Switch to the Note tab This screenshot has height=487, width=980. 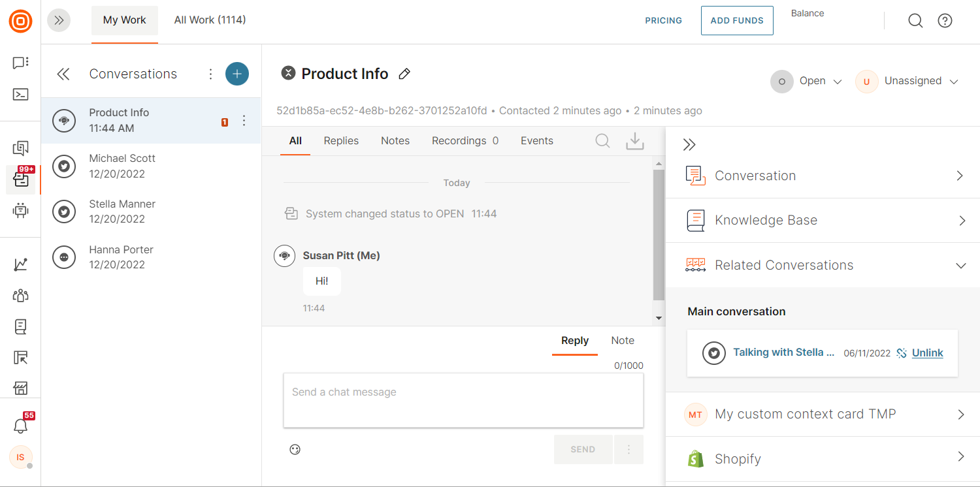[x=622, y=341]
